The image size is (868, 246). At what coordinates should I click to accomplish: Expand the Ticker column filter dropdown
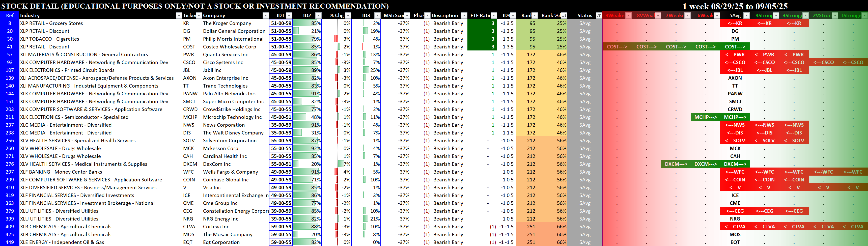tap(199, 15)
